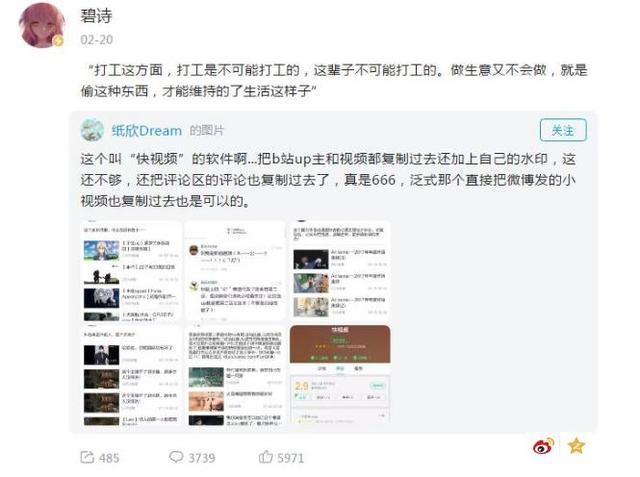Viewport: 640px width, 477px height.
Task: Click the quoted post text about 快视频
Action: [328, 180]
